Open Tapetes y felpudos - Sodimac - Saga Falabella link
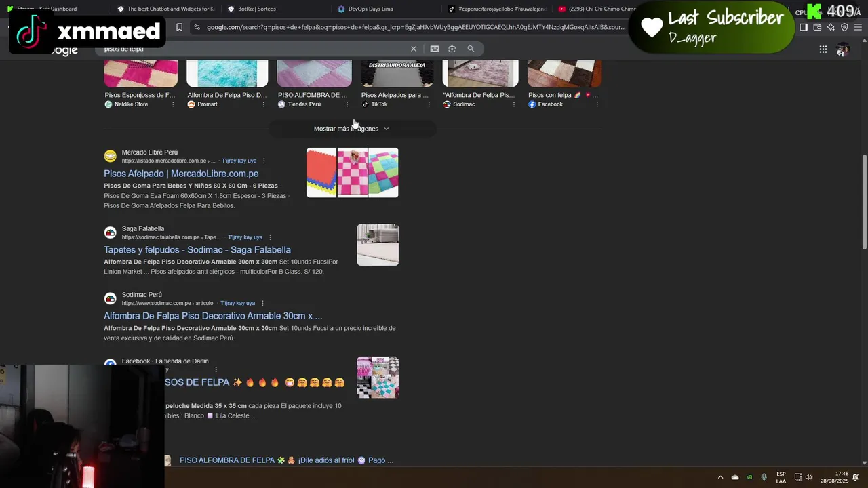Screen dimensions: 868x488 197,250
